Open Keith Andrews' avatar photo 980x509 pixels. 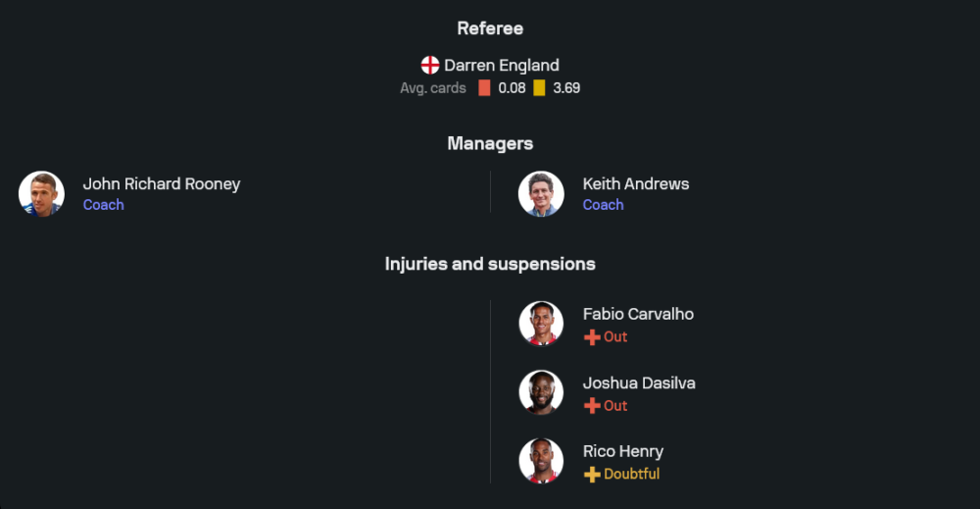tap(541, 193)
